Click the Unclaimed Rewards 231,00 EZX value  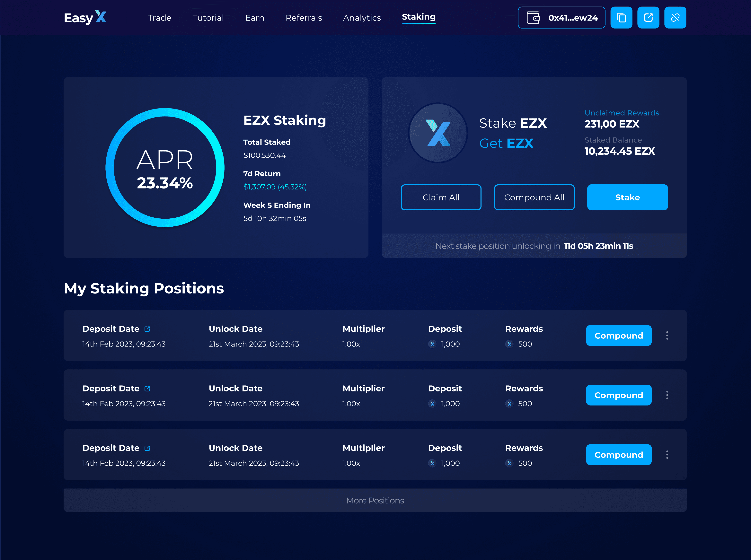point(612,124)
